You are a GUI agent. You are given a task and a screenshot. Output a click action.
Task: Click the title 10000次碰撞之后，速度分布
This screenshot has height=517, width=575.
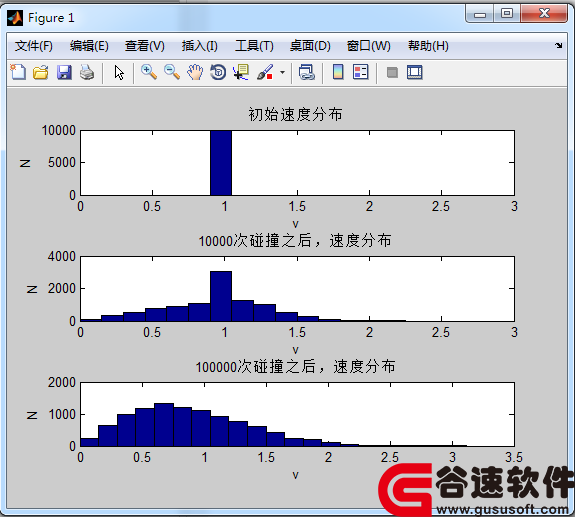(295, 241)
